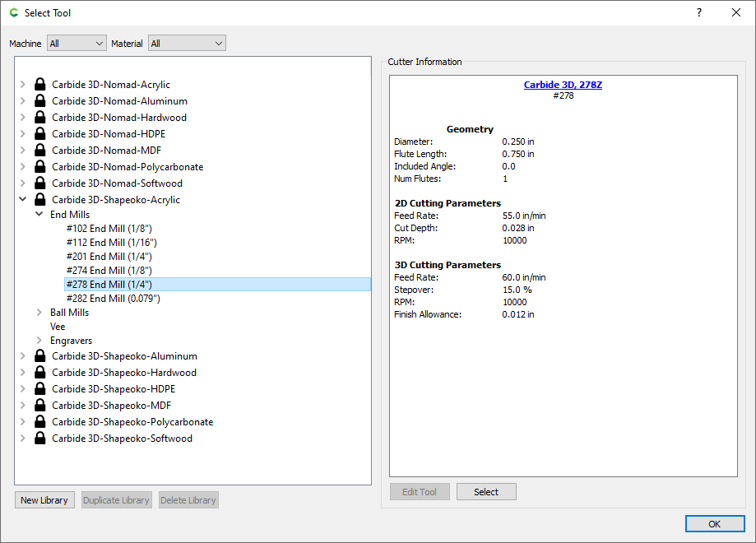The height and width of the screenshot is (543, 756).
Task: Expand the Carbide 3D-Nomad-Polycarbonate library
Action: coord(23,166)
